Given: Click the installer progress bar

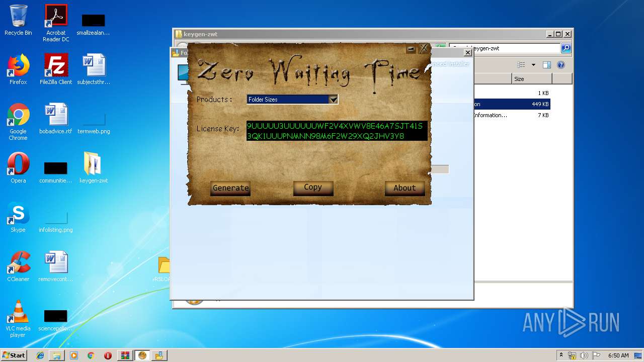Looking at the screenshot, I should (440, 169).
